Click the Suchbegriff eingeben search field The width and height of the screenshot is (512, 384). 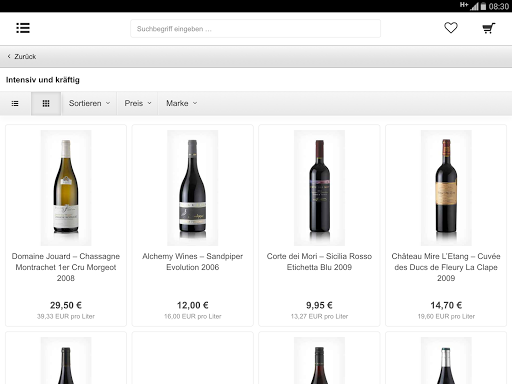pyautogui.click(x=255, y=29)
